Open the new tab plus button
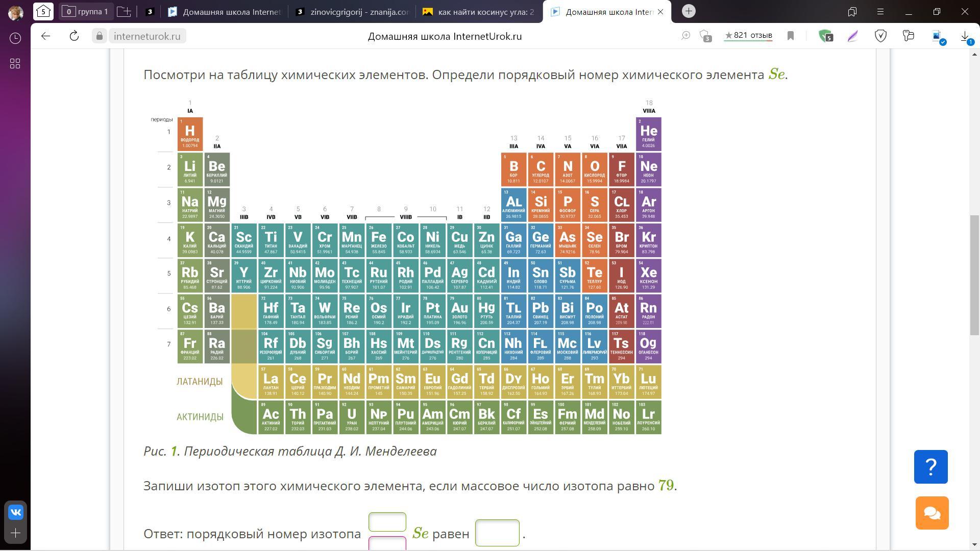Screen dimensions: 980x551 pyautogui.click(x=689, y=11)
